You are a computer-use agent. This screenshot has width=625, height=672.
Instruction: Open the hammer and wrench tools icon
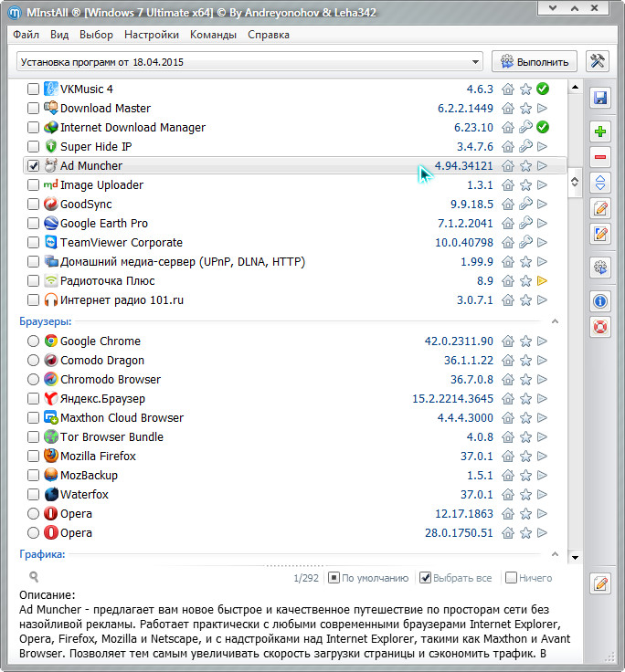(597, 61)
